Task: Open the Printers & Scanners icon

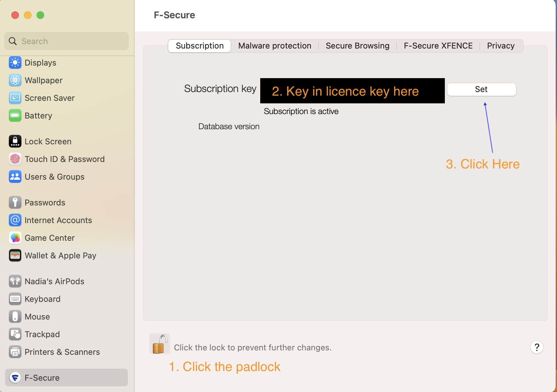Action: tap(15, 352)
